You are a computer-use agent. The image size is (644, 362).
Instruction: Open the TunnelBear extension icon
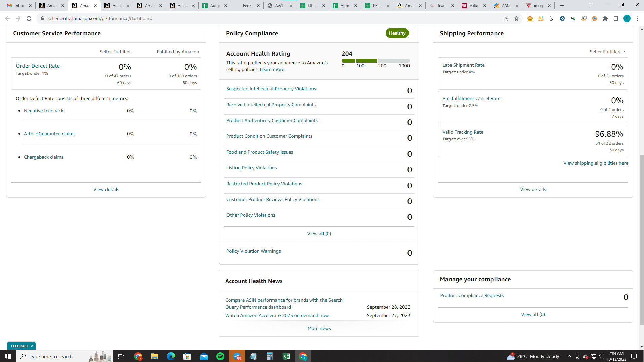[x=530, y=18]
